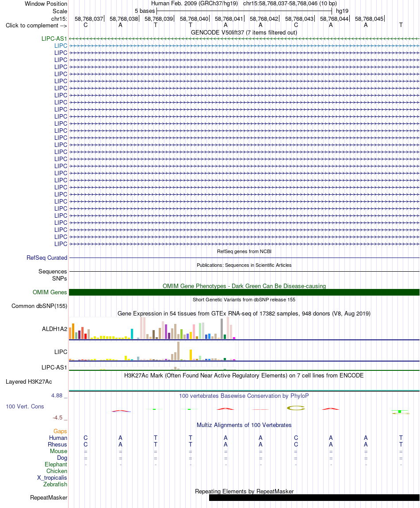
Task: Click the chr15:58,768,037-58,768,046 position range
Action: 290,4
